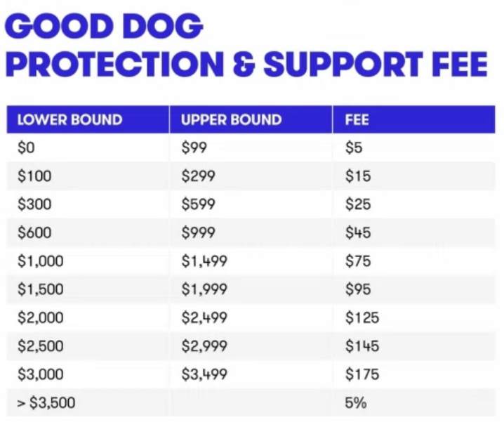The height and width of the screenshot is (434, 504).
Task: Click the UPPER BOUND column header
Action: [x=231, y=119]
